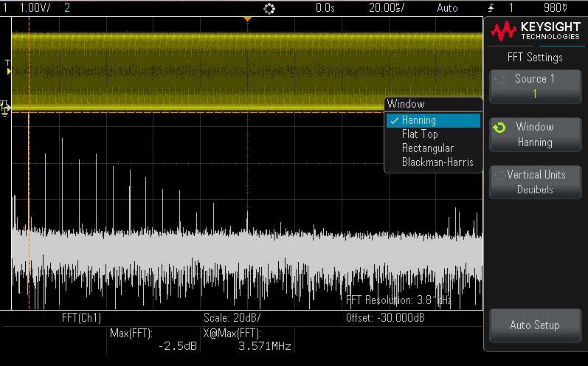
Task: Click the trigger rising edge icon
Action: [x=491, y=8]
